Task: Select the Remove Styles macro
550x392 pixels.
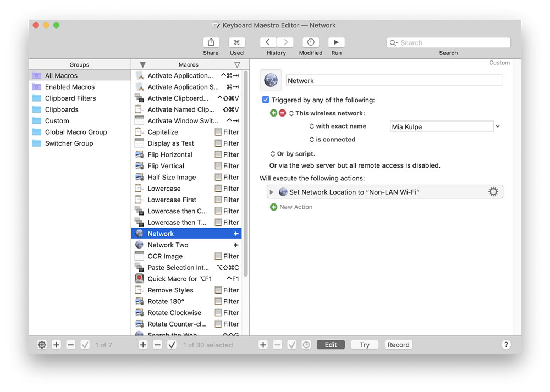Action: coord(186,290)
